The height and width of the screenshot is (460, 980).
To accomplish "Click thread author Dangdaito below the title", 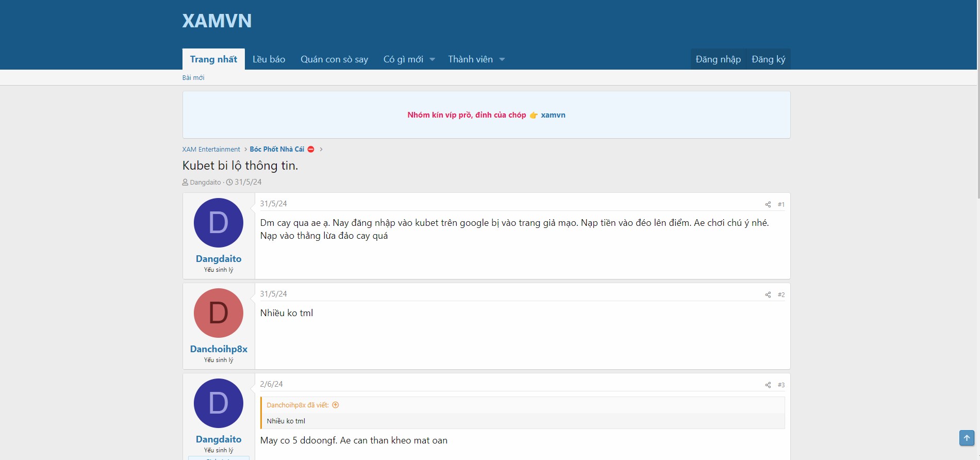I will click(205, 182).
